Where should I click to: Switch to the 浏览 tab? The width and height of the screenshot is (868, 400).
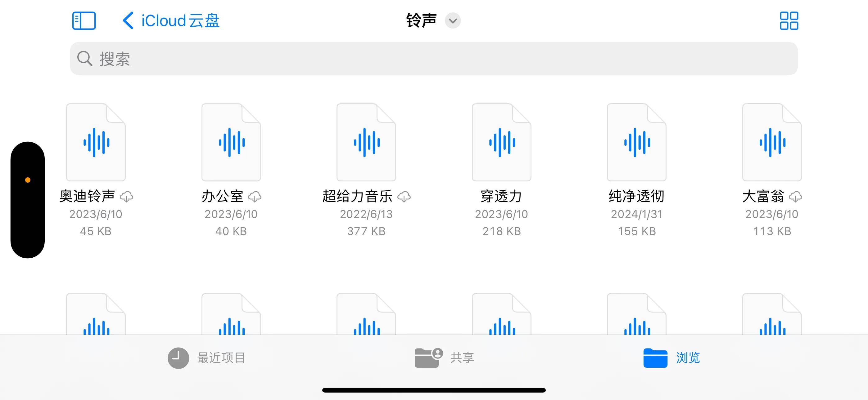671,358
